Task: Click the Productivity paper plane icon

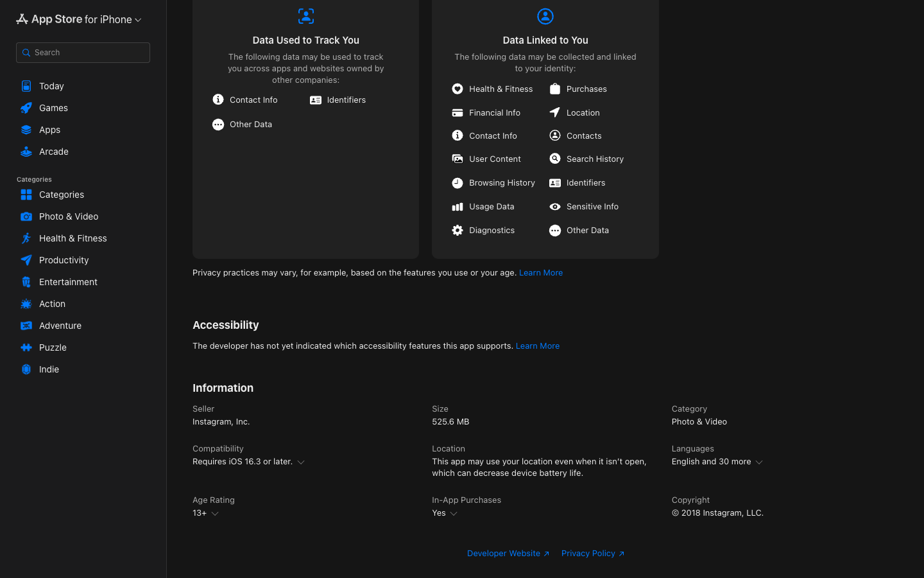Action: pyautogui.click(x=26, y=260)
